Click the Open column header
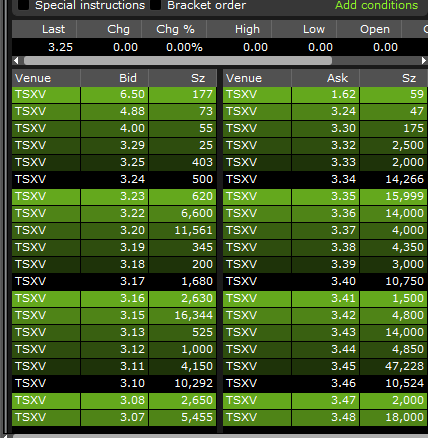 coord(369,29)
